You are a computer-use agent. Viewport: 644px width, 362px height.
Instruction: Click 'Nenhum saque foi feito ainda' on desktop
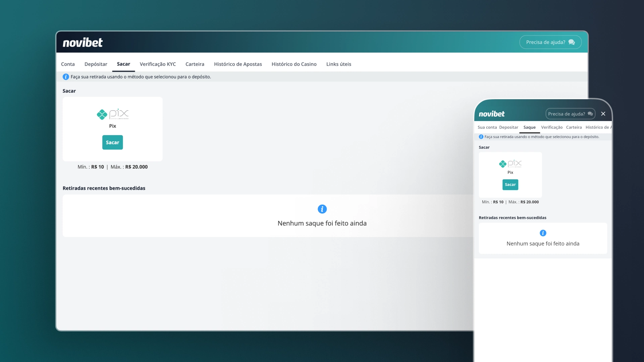(322, 223)
